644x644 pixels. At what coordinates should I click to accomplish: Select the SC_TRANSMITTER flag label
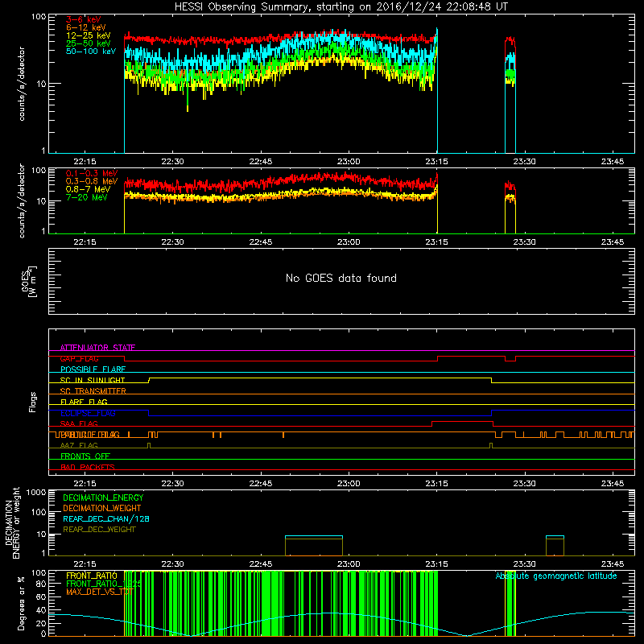point(93,391)
